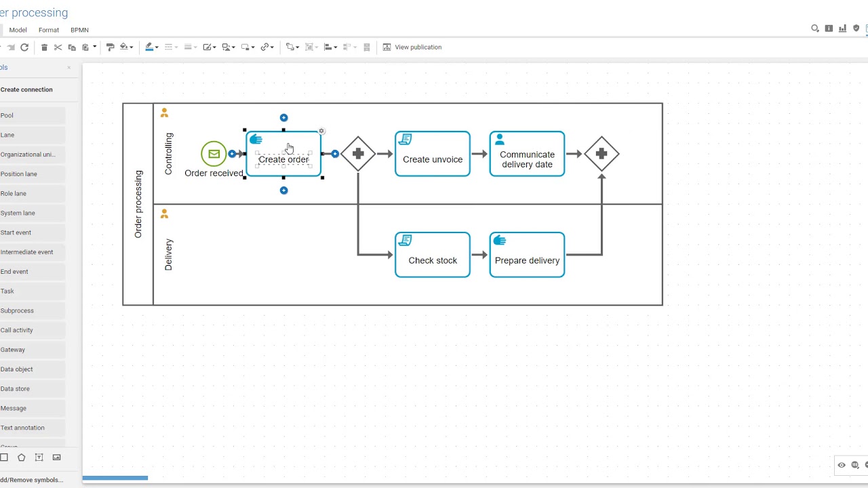Delete selection with the trash icon

pyautogui.click(x=44, y=47)
